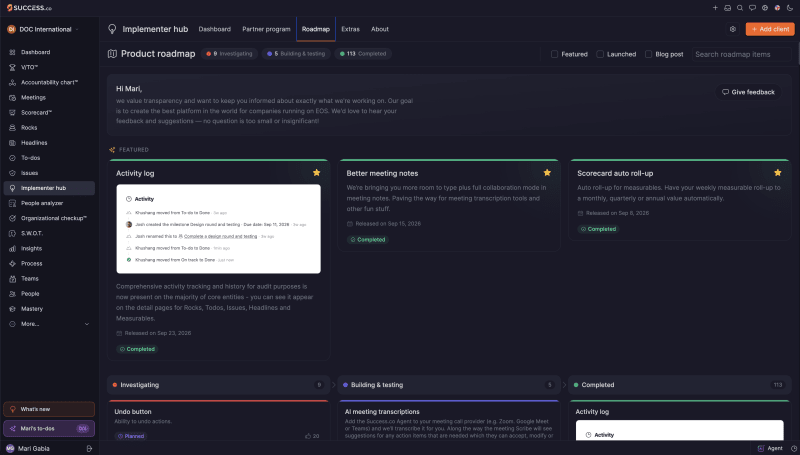The height and width of the screenshot is (455, 800).
Task: Open the Scorecard auto roll-up card title
Action: [615, 173]
